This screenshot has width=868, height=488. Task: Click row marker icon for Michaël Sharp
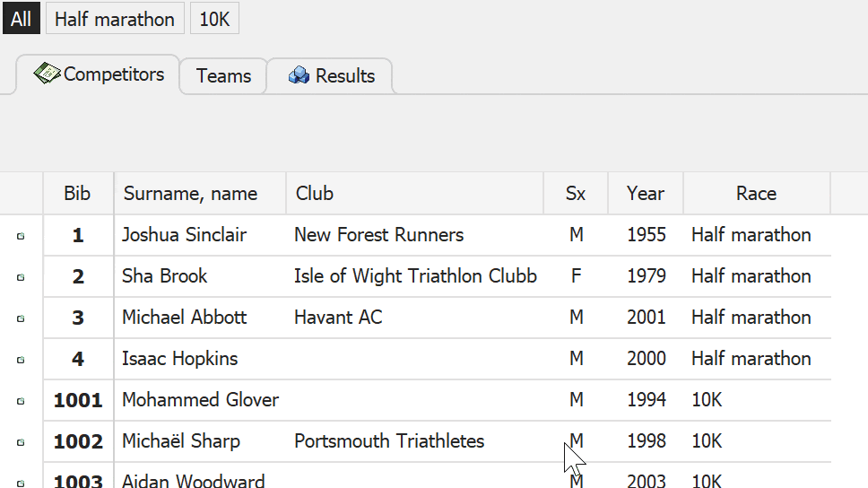point(21,443)
